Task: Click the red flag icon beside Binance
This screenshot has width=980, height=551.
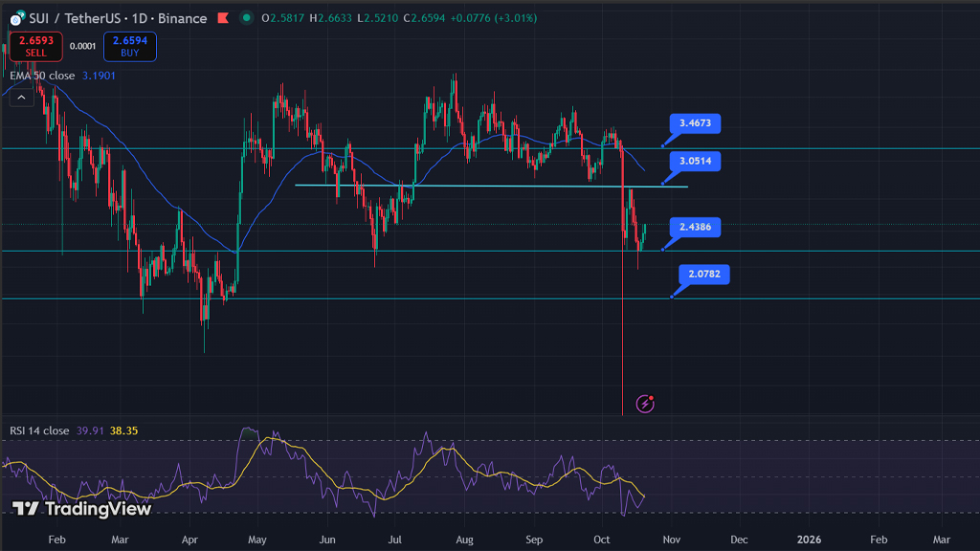Action: click(x=222, y=18)
